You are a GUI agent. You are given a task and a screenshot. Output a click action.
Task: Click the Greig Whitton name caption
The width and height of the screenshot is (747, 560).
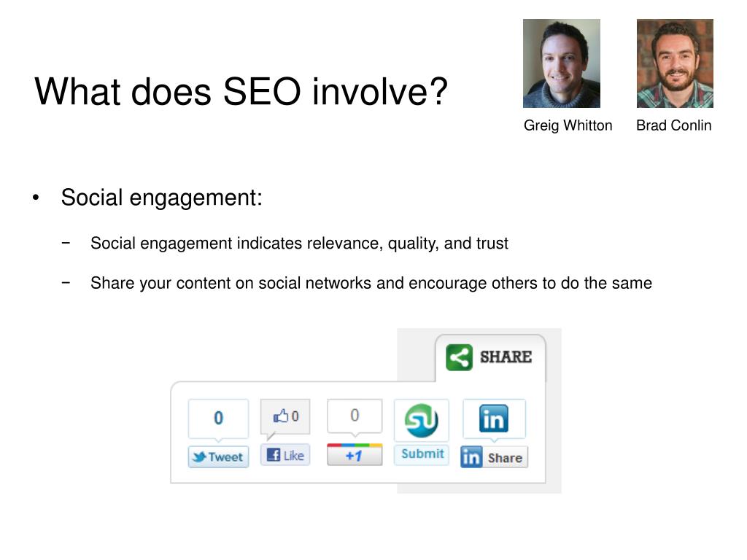click(568, 125)
